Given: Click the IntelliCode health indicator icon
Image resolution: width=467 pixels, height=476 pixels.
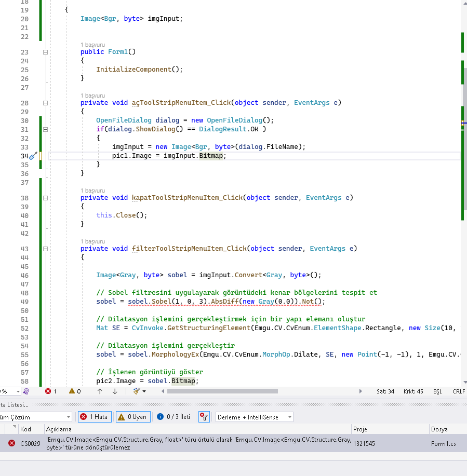Looking at the screenshot, I should [x=26, y=391].
